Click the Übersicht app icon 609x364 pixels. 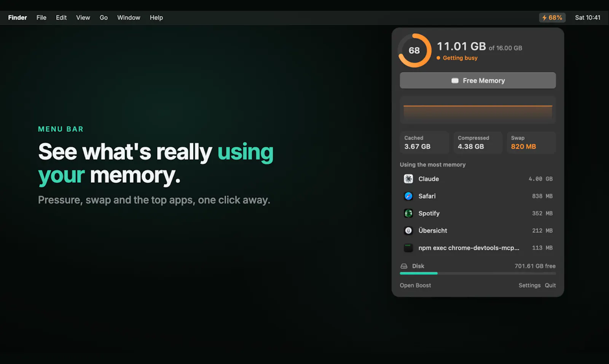[408, 230]
